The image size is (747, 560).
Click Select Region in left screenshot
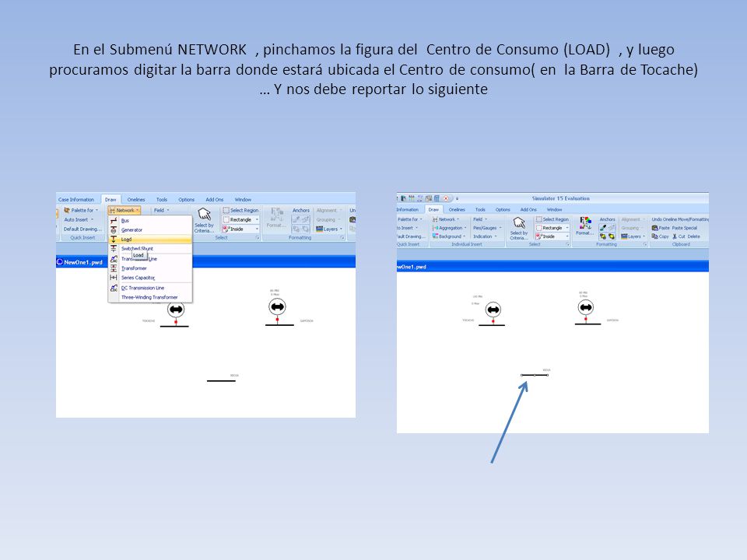(x=240, y=210)
